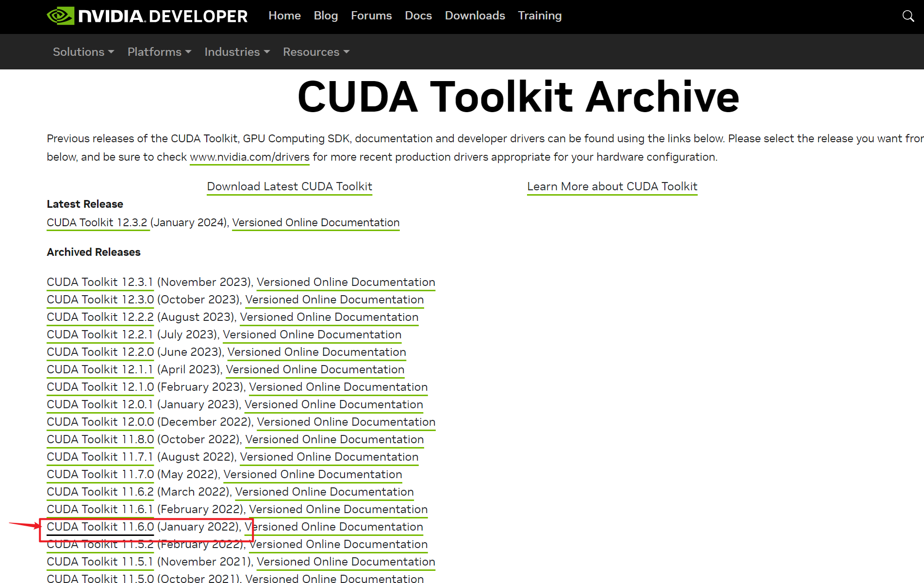Open documentation link for Toolkit 11.6.2
Viewport: 924px width, 583px height.
324,492
